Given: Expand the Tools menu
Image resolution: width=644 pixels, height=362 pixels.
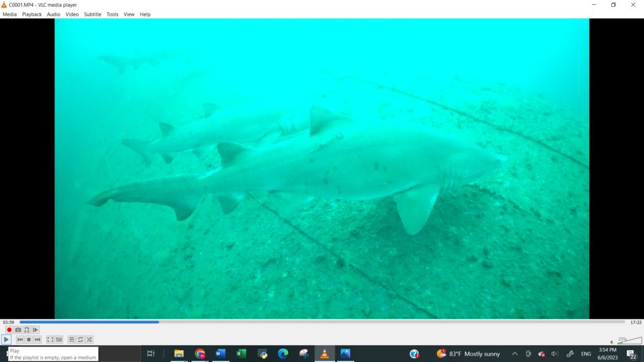Looking at the screenshot, I should pos(112,14).
